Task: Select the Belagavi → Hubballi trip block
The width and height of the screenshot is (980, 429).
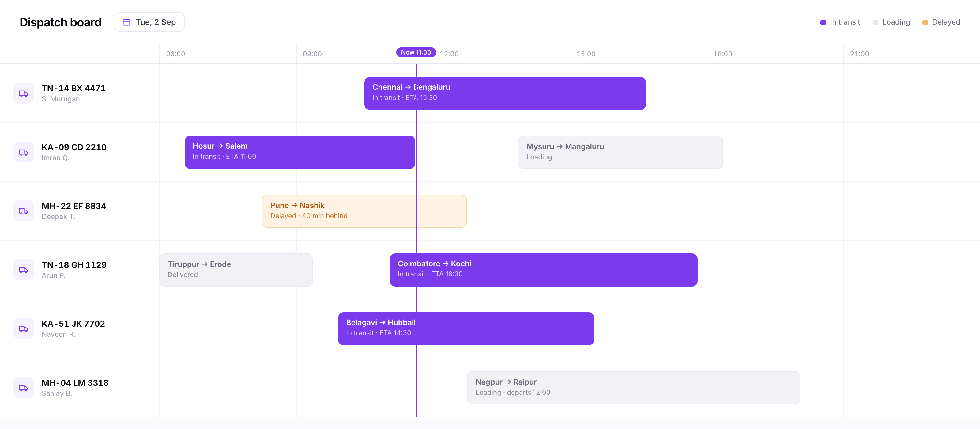Action: coord(466,329)
